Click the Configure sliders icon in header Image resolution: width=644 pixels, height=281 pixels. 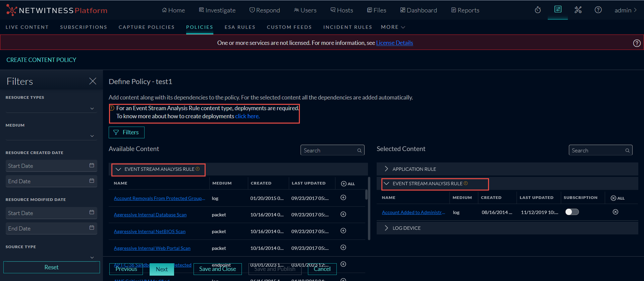pyautogui.click(x=558, y=9)
